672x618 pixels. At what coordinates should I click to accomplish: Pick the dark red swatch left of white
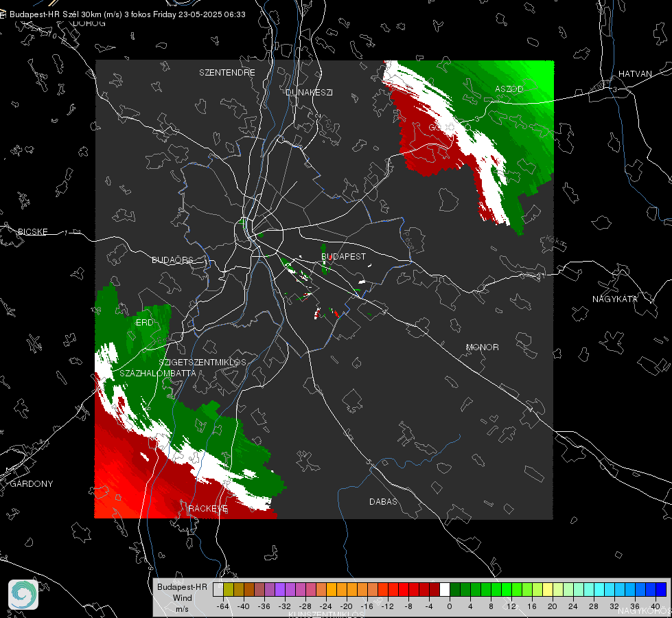pyautogui.click(x=434, y=589)
